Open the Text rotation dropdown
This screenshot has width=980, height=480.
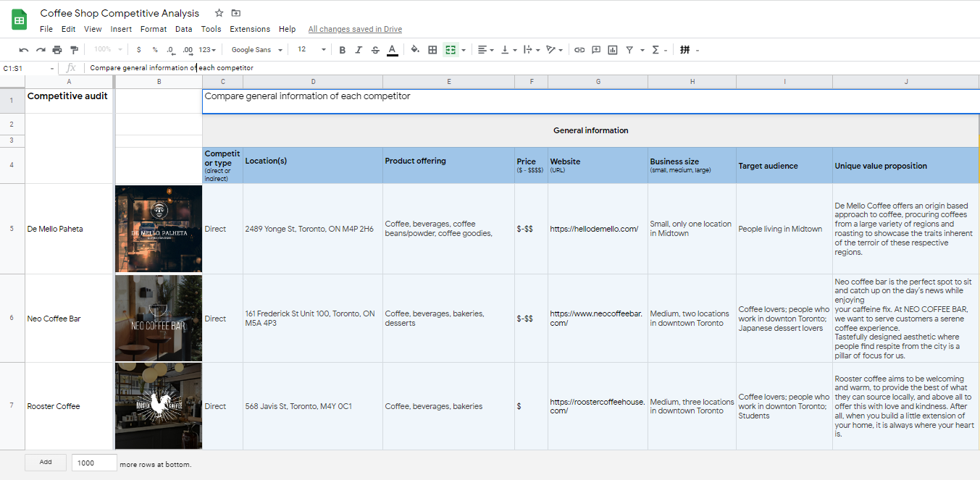point(555,50)
